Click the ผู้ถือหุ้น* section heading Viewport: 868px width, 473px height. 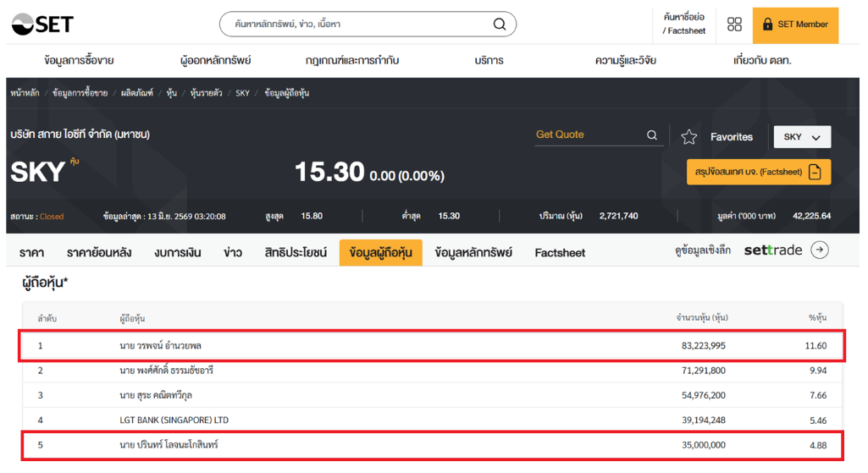(45, 283)
